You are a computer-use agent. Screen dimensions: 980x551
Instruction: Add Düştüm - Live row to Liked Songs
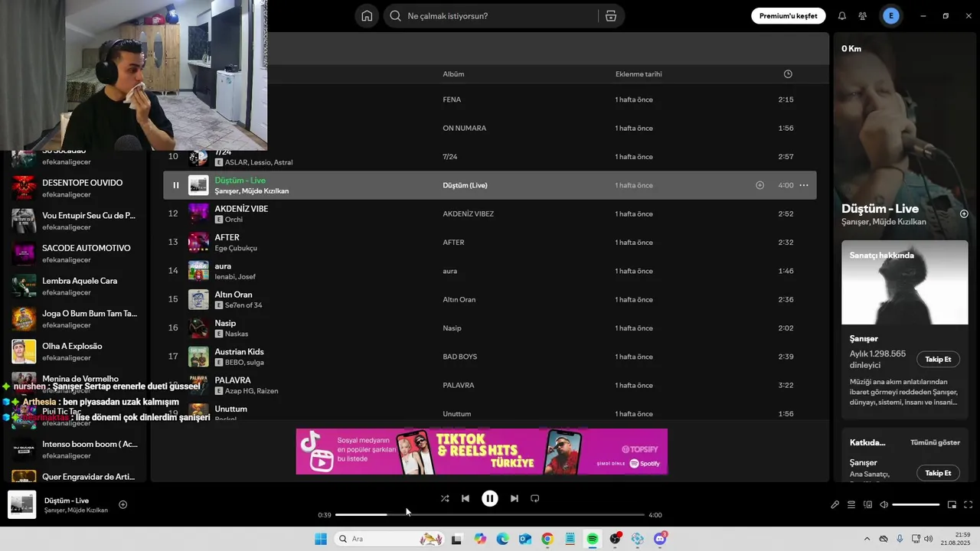click(x=760, y=185)
